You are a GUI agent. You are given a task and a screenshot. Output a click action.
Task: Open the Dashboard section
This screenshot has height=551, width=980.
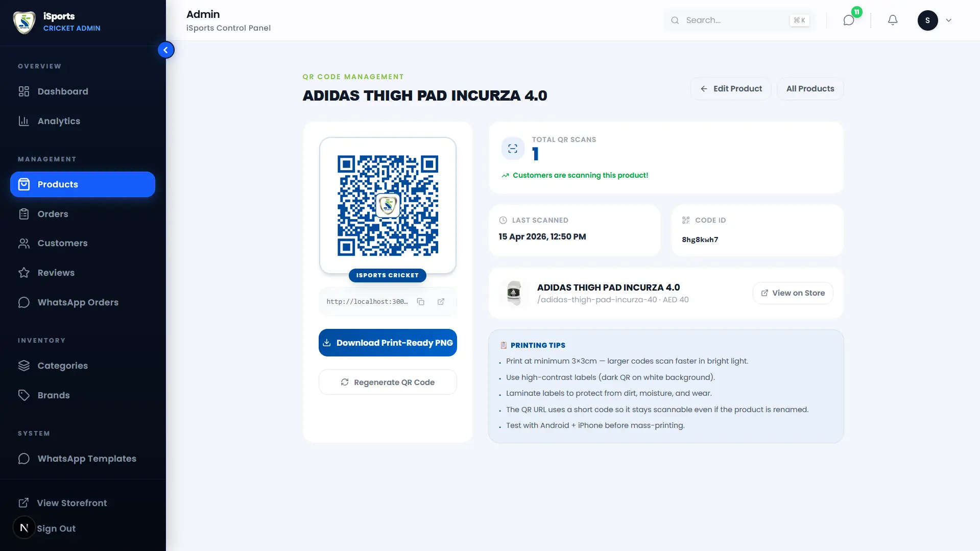tap(83, 91)
